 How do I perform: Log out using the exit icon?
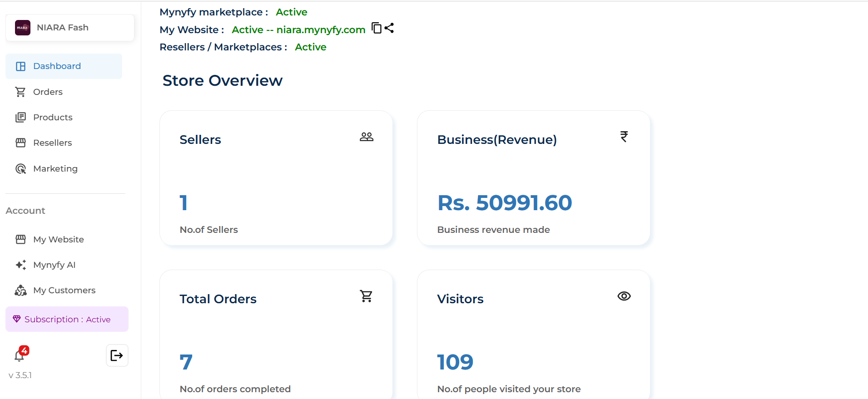[x=117, y=355]
